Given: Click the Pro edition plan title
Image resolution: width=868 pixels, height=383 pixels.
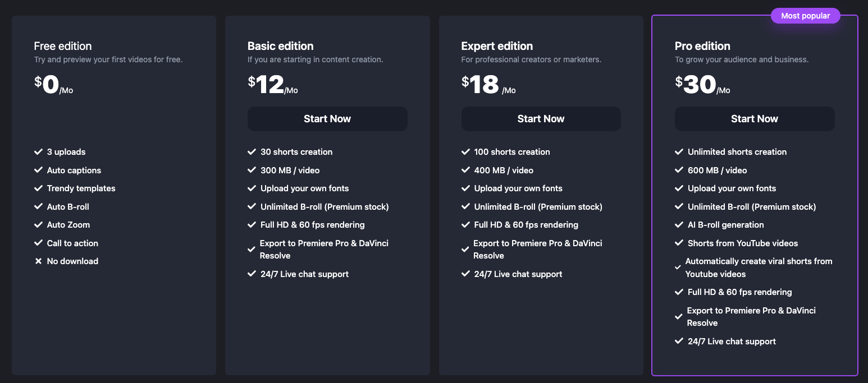Looking at the screenshot, I should pyautogui.click(x=702, y=46).
